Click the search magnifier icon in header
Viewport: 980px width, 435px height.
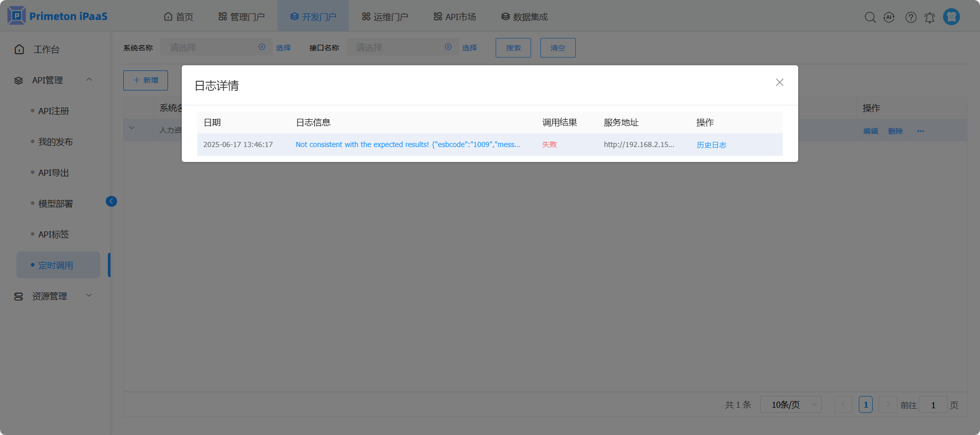click(870, 17)
